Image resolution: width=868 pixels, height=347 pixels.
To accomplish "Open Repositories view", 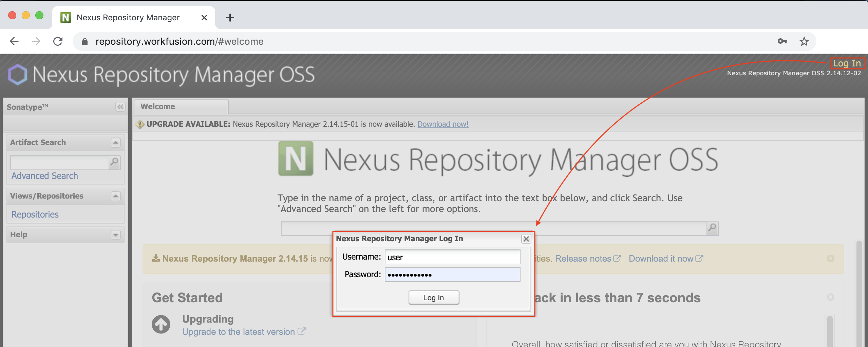I will click(x=35, y=215).
